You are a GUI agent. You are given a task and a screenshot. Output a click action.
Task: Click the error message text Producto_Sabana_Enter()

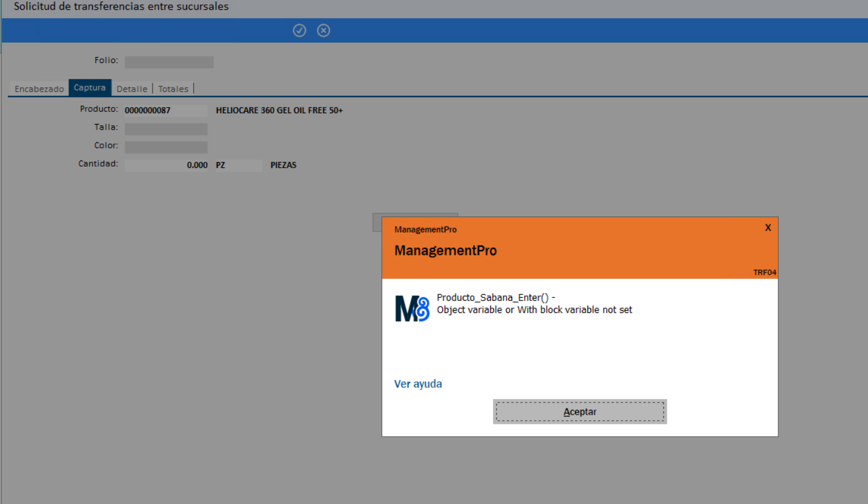point(496,297)
